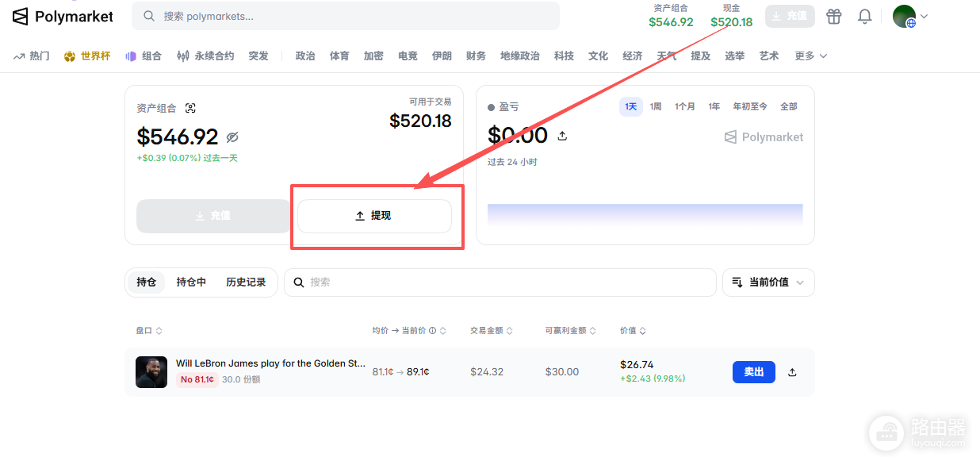The image size is (980, 465).
Task: Expand the More (更多) categories dropdown
Action: (810, 56)
